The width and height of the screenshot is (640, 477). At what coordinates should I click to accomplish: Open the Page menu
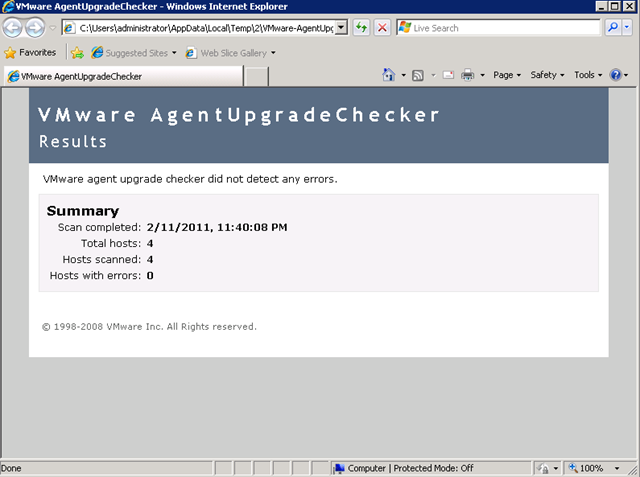507,75
